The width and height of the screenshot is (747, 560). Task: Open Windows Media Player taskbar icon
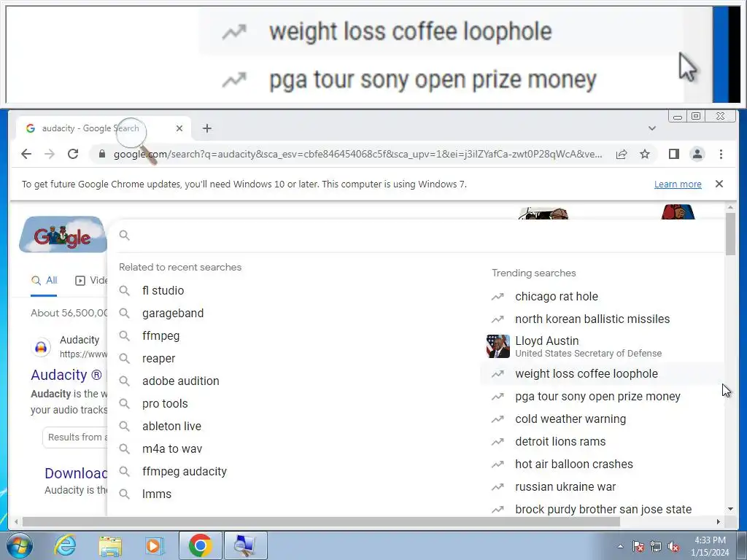click(153, 545)
